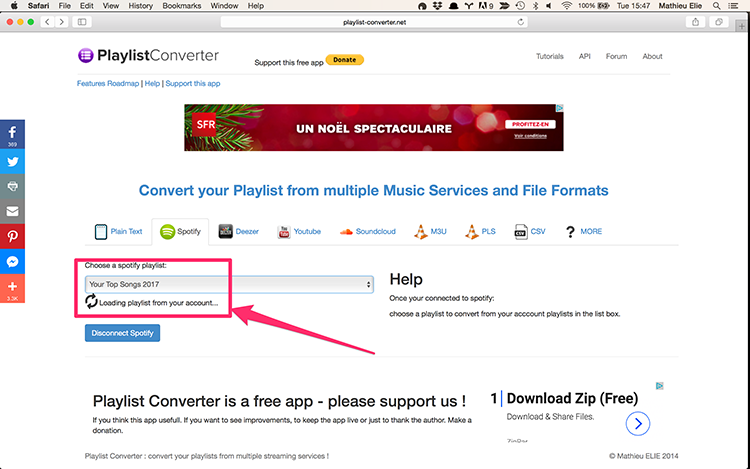Click the PlaylistConverter purple logo
Viewport: 750px width, 469px height.
86,55
